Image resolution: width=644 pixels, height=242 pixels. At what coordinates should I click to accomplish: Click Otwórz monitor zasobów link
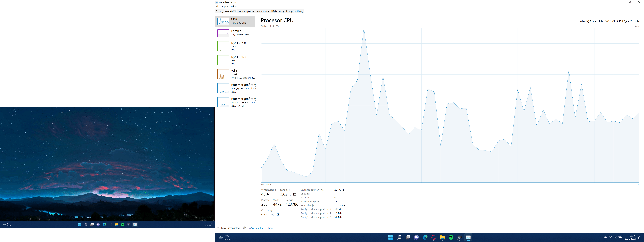click(x=260, y=228)
